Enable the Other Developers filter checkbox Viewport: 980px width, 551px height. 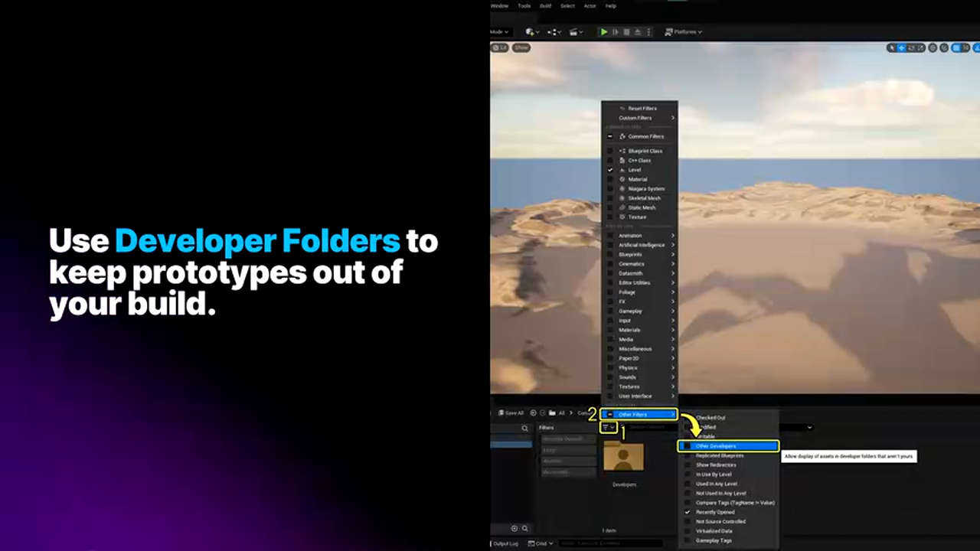688,446
